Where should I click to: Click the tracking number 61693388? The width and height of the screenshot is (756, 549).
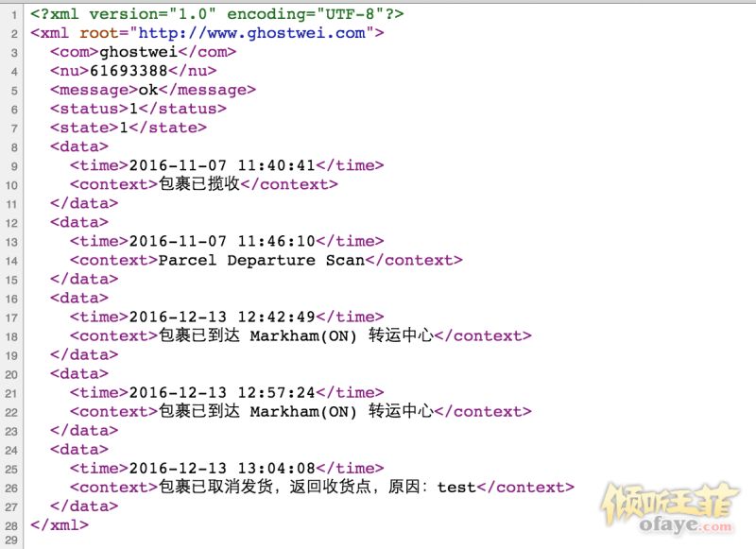(x=128, y=71)
